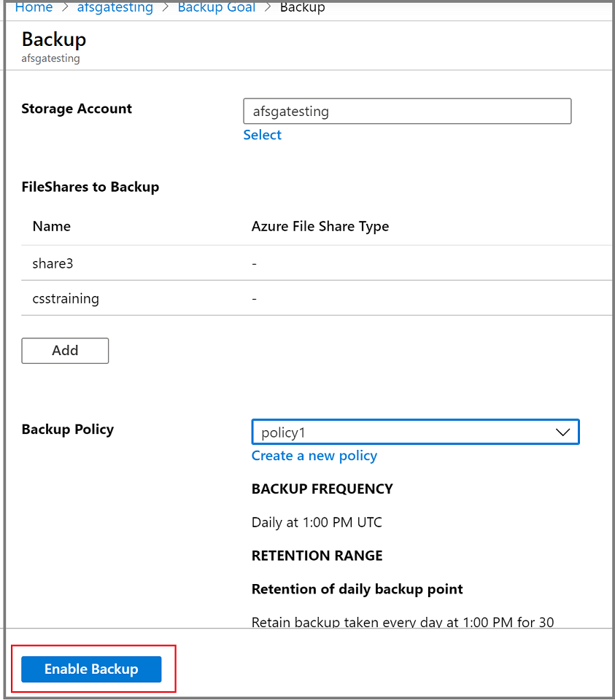
Task: Click the Name column header
Action: (51, 226)
